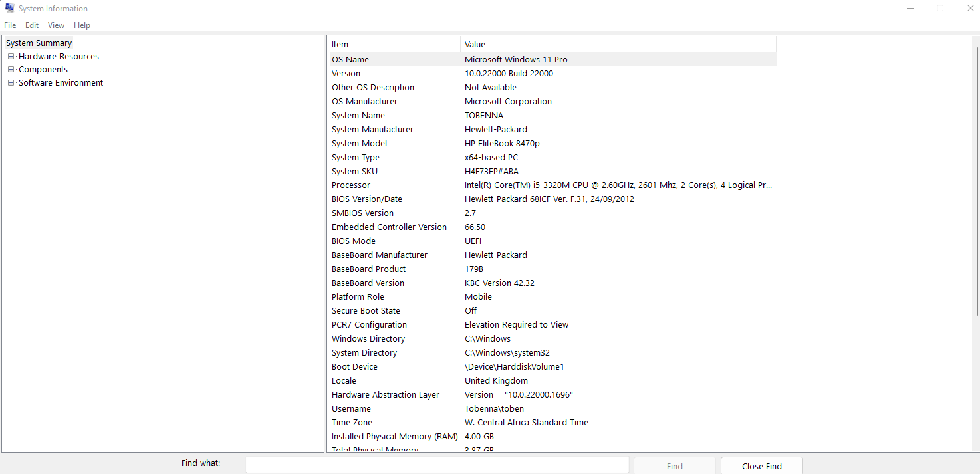Viewport: 980px width, 474px height.
Task: Select System Summary in the tree
Action: tap(39, 43)
